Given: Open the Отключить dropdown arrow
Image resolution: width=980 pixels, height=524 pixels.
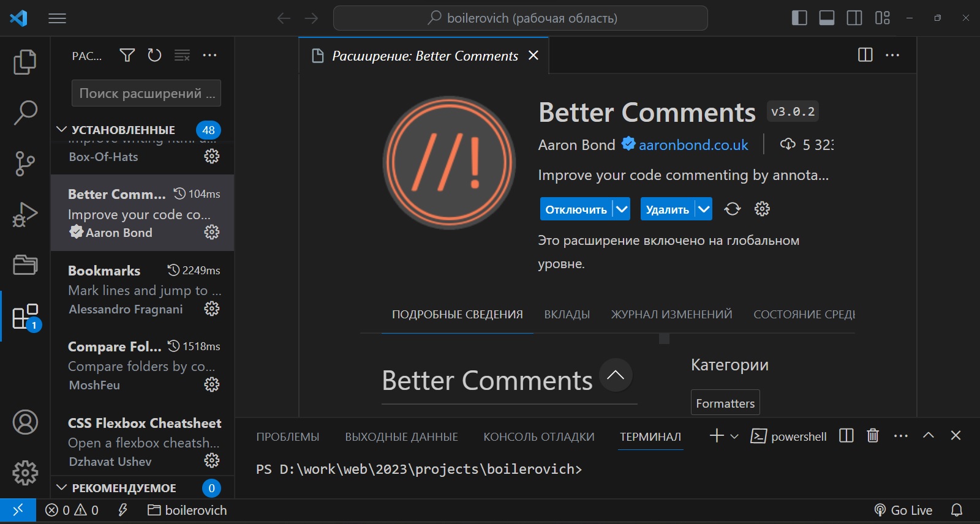Looking at the screenshot, I should tap(622, 209).
